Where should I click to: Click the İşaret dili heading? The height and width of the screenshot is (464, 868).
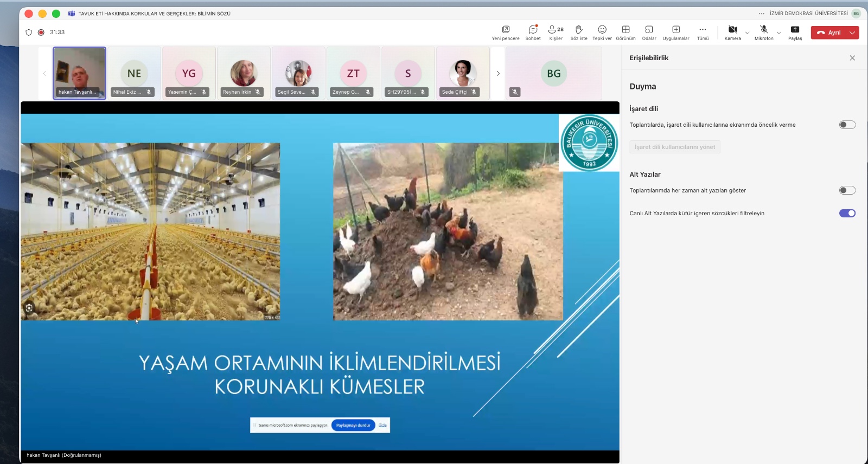pyautogui.click(x=643, y=109)
